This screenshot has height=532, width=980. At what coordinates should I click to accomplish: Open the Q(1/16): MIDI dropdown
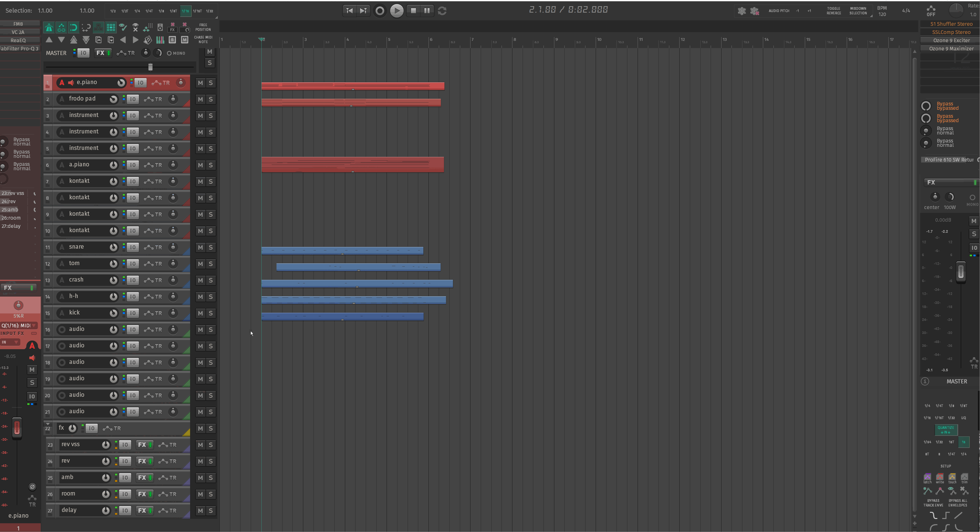(19, 326)
